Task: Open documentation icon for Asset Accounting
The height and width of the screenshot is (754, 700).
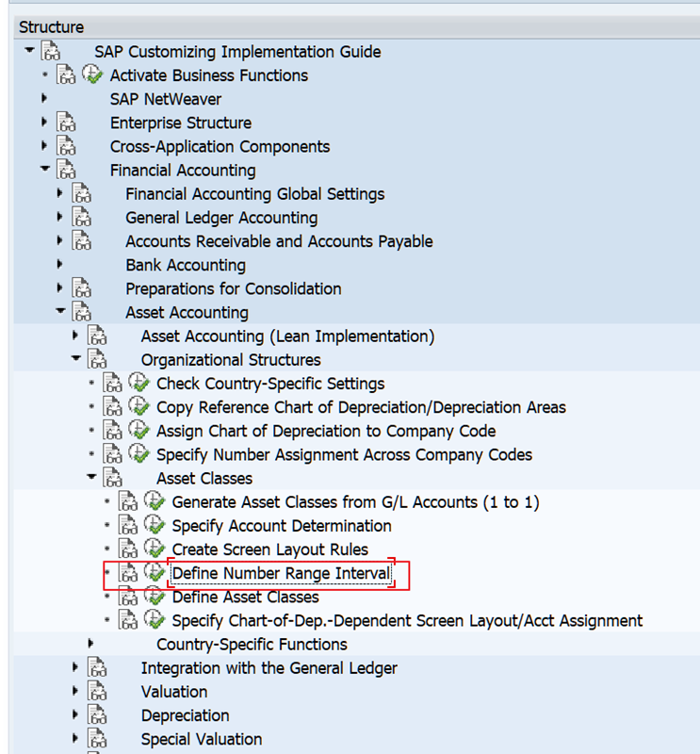Action: click(x=81, y=312)
